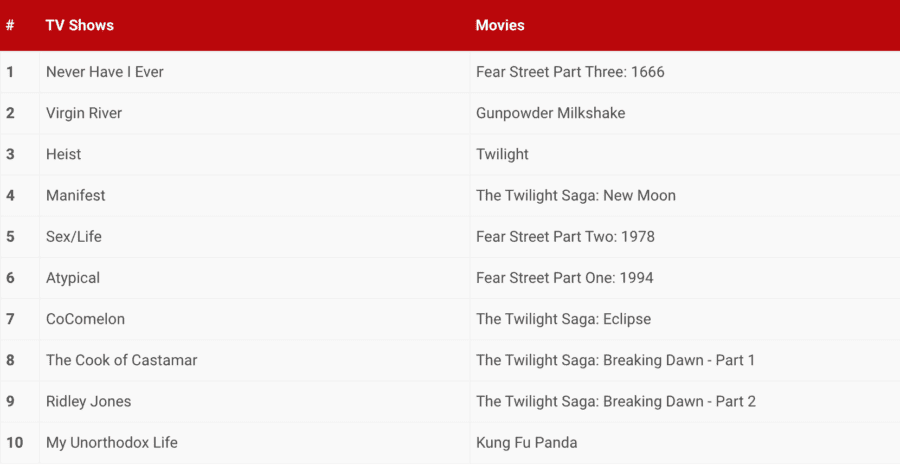Click My Unorthodox Life title
This screenshot has height=465, width=900.
point(112,442)
